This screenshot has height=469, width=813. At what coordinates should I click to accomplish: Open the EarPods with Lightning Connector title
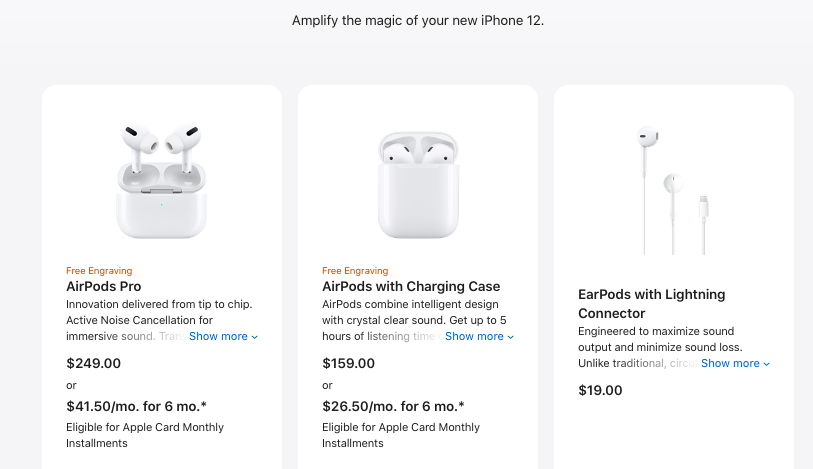coord(652,304)
